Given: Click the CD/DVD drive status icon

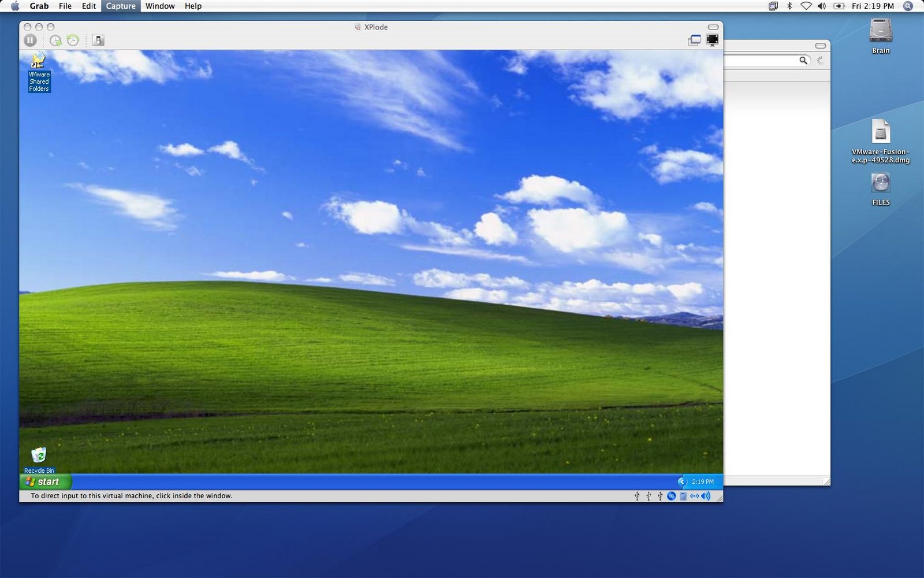Looking at the screenshot, I should pyautogui.click(x=671, y=496).
